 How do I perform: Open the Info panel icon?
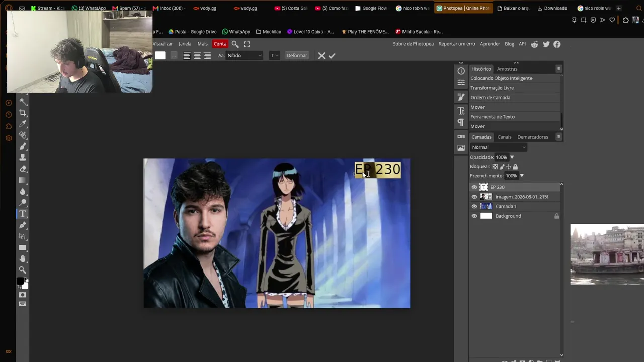[x=461, y=71]
